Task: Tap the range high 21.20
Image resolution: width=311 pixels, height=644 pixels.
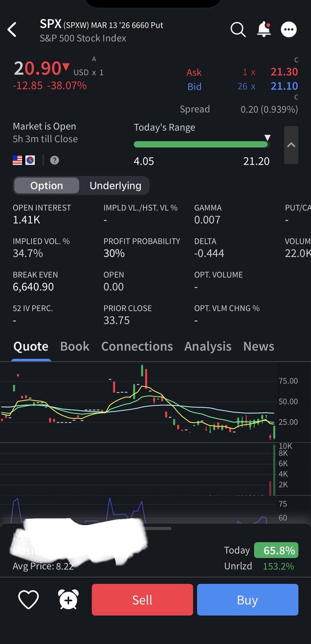Action: tap(256, 161)
